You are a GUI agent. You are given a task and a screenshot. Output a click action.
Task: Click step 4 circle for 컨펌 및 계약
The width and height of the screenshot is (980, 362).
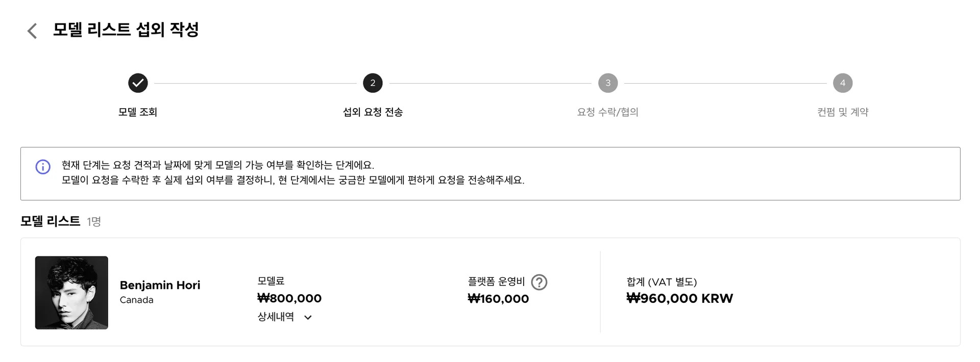(842, 83)
